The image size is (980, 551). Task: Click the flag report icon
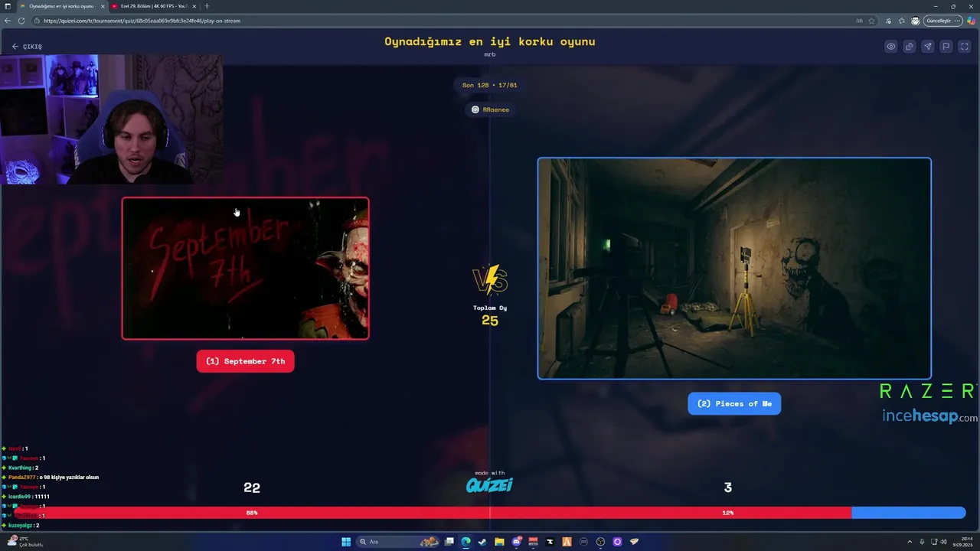(x=946, y=47)
